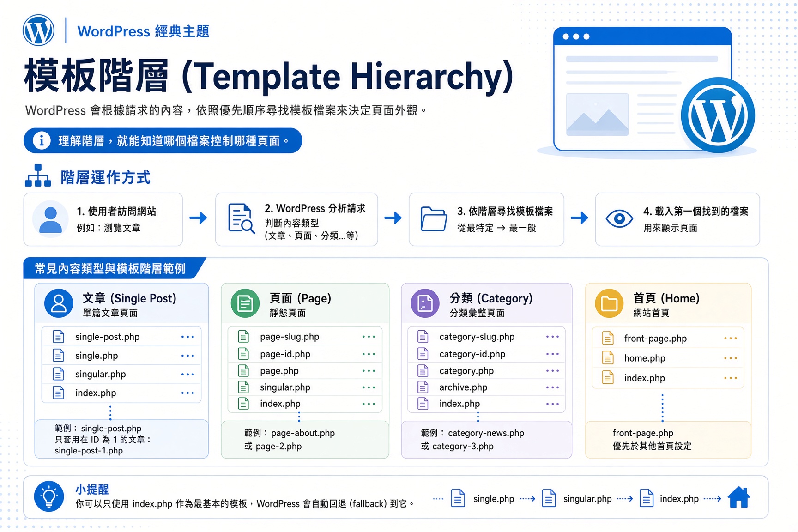Click the single.php file icon in the fallback chain
This screenshot has height=532, width=798.
(x=458, y=498)
